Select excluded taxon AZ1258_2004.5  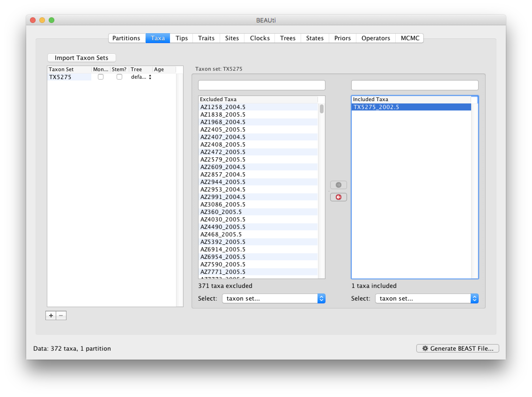point(258,107)
